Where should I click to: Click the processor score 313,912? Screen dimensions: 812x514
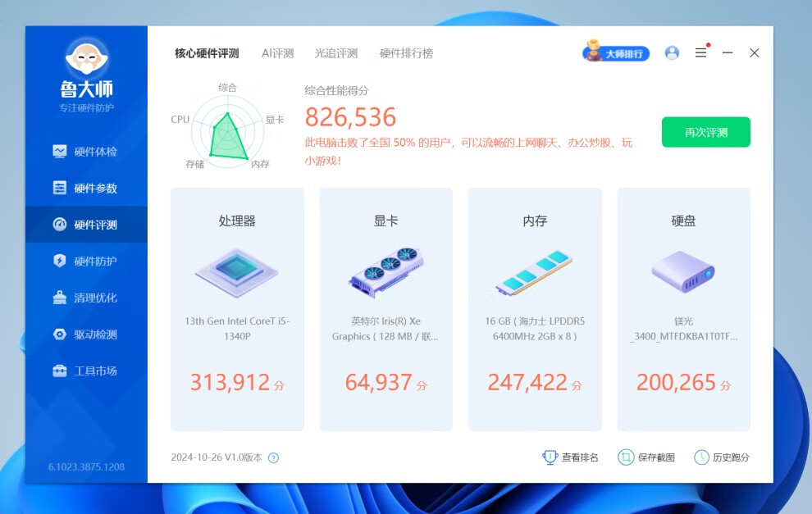click(230, 383)
